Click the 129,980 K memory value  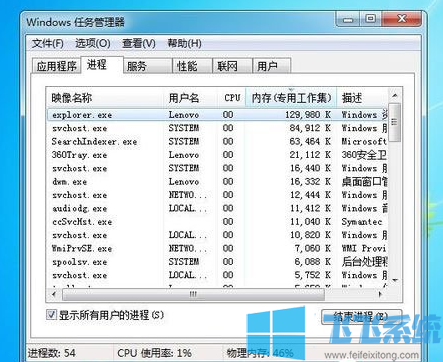point(308,115)
